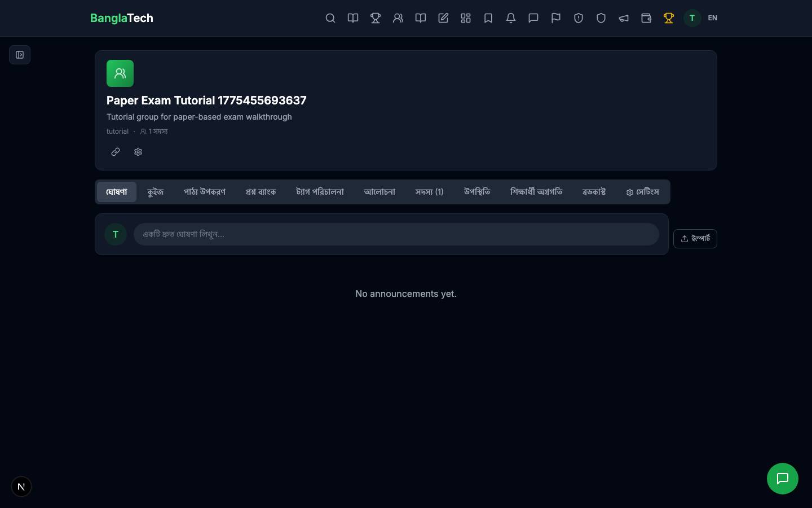Open the dashboard grid icon
This screenshot has width=812, height=508.
466,18
